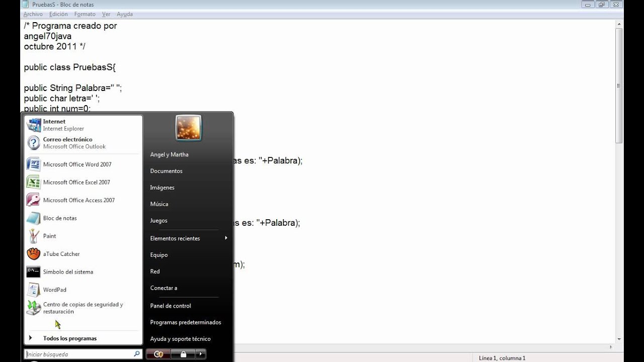This screenshot has width=644, height=362.
Task: Click text 'angel70java' in Notepad
Action: 47,36
